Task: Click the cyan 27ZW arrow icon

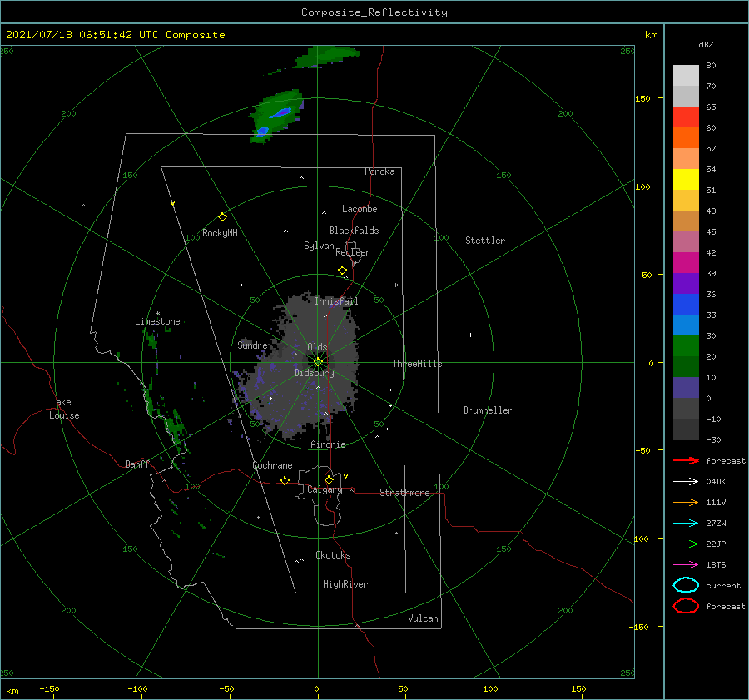Action: (x=686, y=524)
